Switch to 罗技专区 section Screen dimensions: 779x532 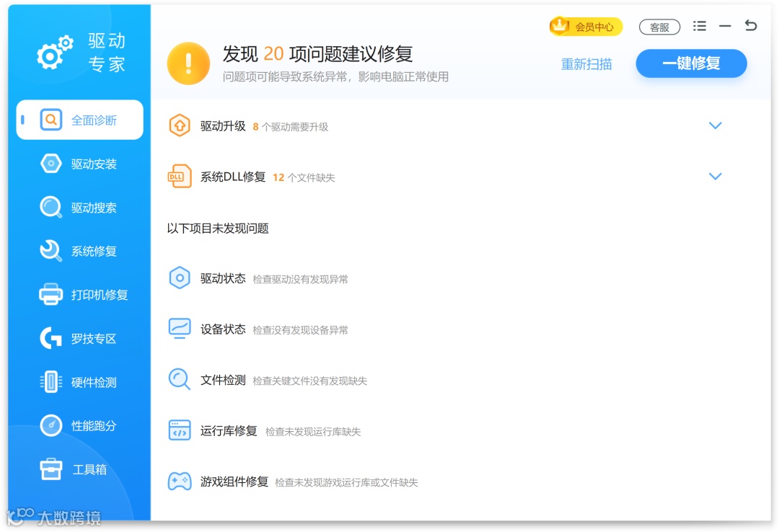(79, 338)
